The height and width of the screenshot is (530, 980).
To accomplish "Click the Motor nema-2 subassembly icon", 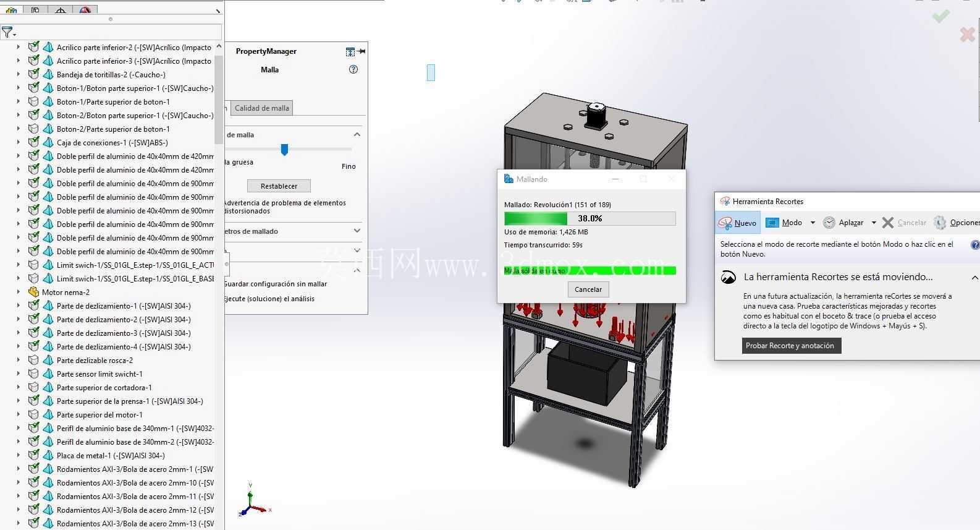I will point(33,292).
